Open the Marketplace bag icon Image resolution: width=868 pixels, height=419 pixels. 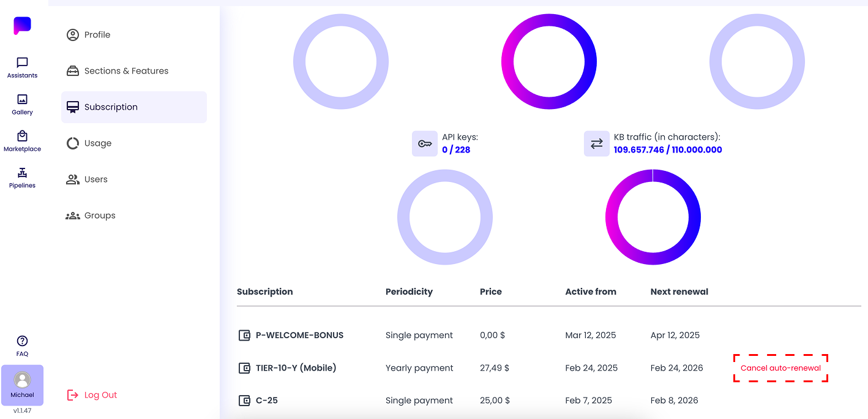[22, 136]
